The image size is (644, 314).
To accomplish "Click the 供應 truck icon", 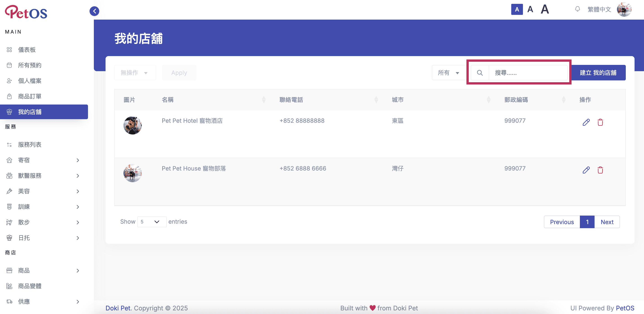I will tap(9, 301).
